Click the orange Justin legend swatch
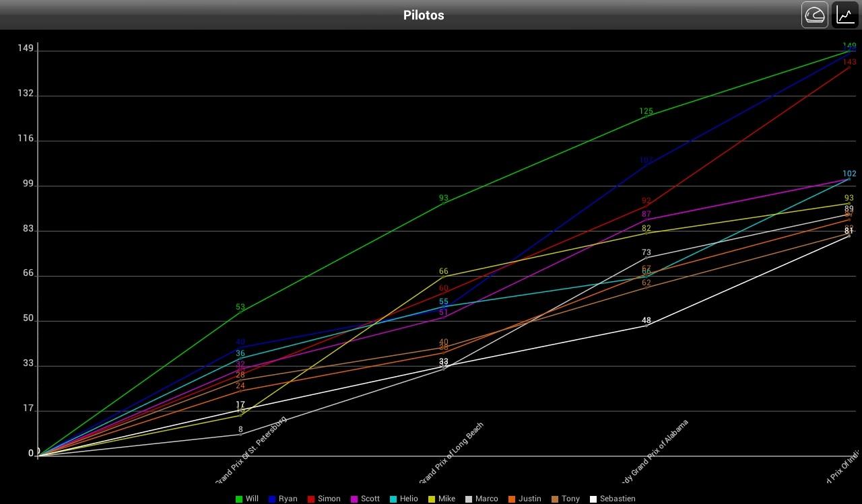This screenshot has width=862, height=504. [x=512, y=499]
